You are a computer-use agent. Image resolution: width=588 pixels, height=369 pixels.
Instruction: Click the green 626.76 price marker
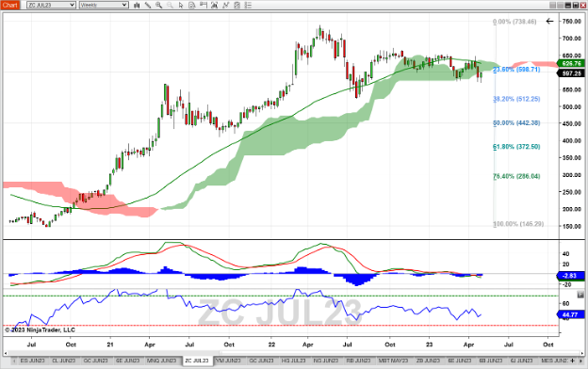(x=571, y=63)
